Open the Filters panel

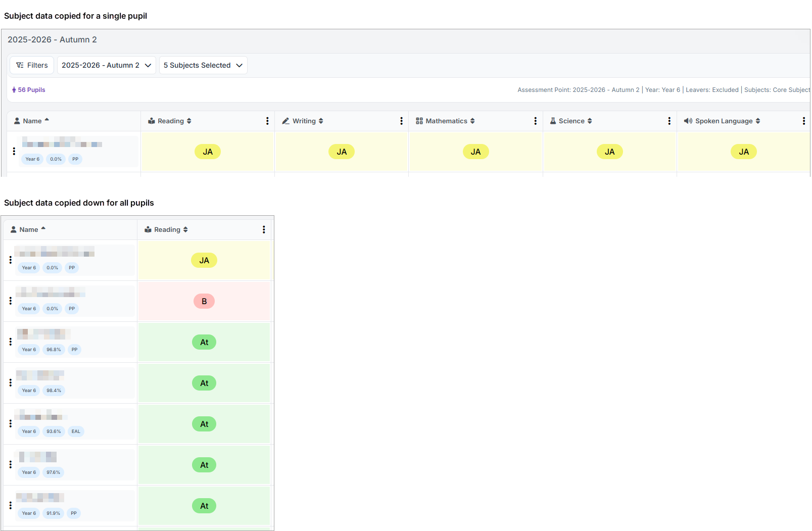(32, 65)
